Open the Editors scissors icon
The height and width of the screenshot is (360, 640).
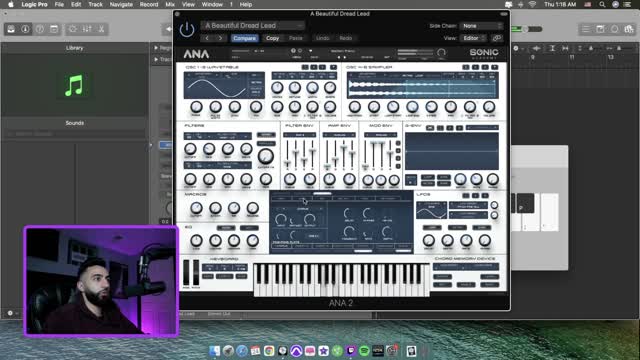(101, 29)
